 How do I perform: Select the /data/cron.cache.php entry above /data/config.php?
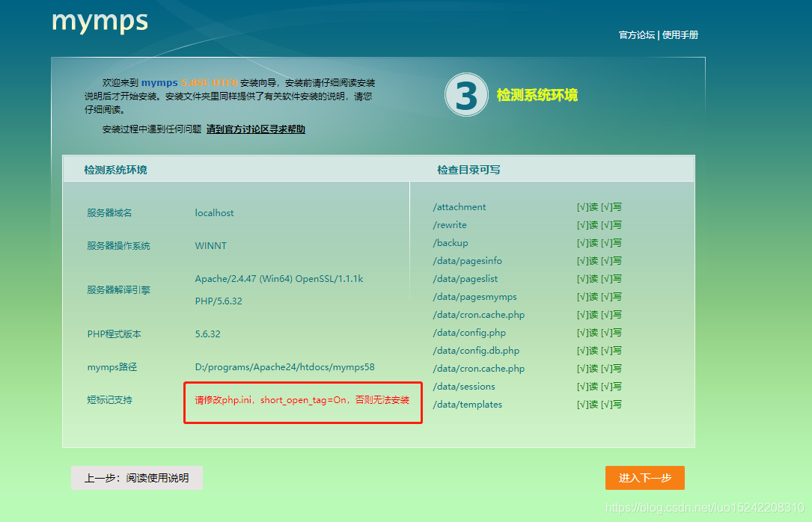click(x=478, y=315)
